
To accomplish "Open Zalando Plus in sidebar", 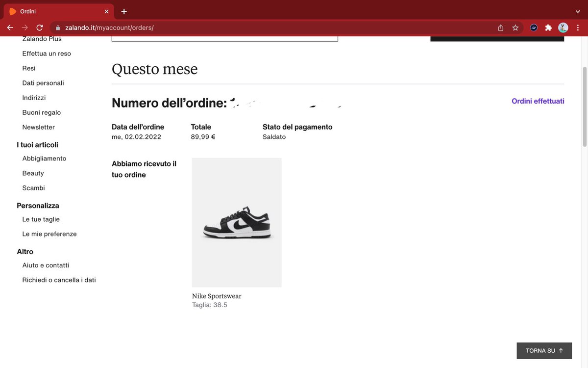I will pyautogui.click(x=42, y=39).
